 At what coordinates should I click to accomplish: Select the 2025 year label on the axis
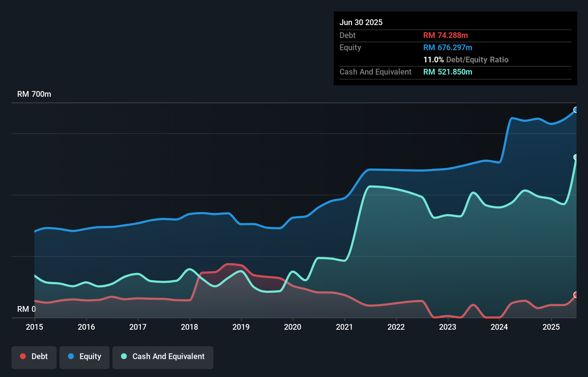(551, 327)
